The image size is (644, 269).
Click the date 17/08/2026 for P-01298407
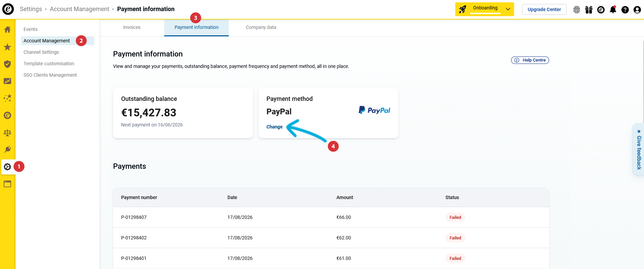tap(240, 217)
